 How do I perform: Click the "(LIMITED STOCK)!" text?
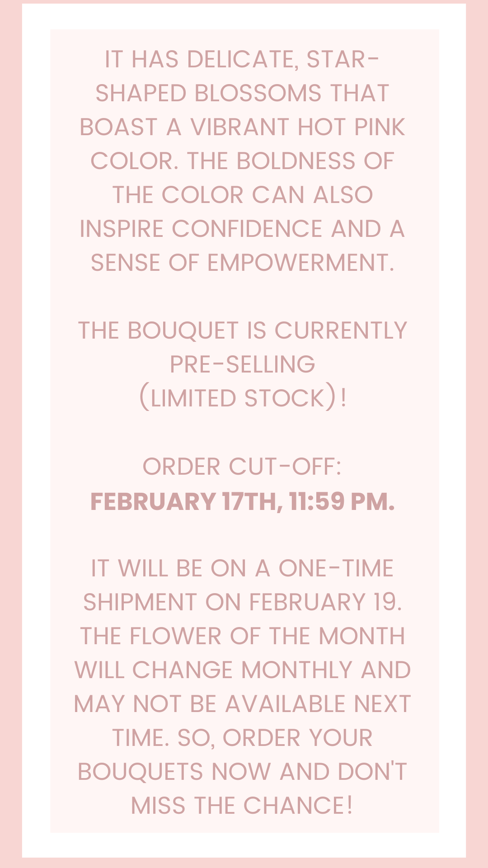[243, 398]
